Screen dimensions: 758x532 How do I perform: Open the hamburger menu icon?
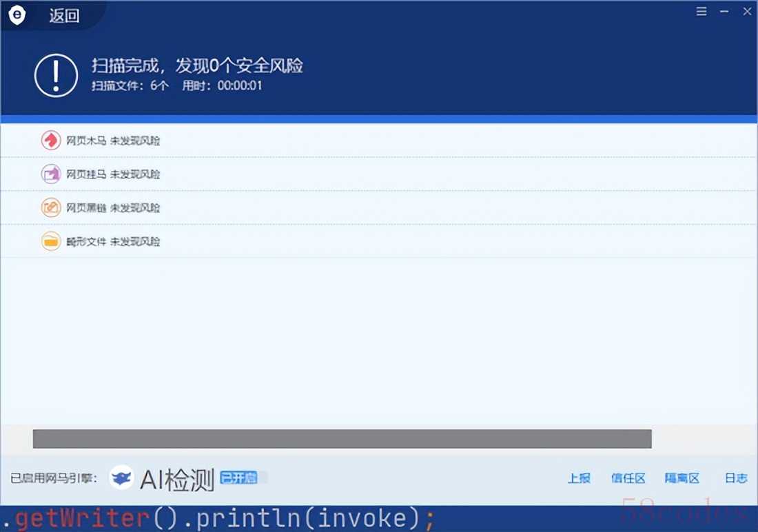(x=701, y=11)
